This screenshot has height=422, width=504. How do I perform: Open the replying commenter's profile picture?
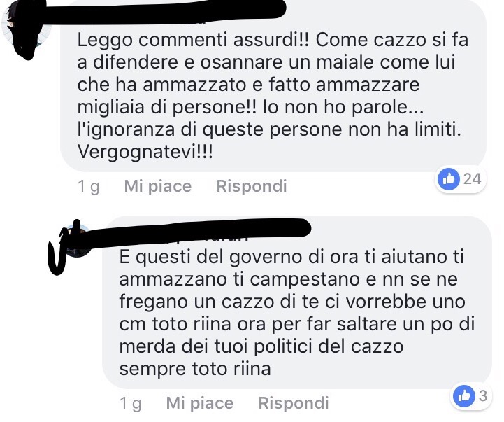pyautogui.click(x=77, y=241)
